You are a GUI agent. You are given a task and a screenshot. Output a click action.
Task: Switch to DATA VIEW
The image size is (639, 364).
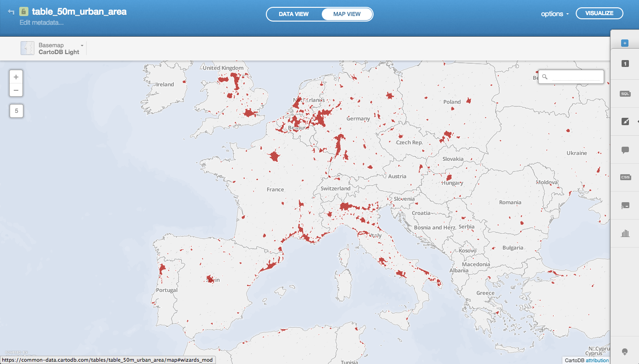(294, 14)
